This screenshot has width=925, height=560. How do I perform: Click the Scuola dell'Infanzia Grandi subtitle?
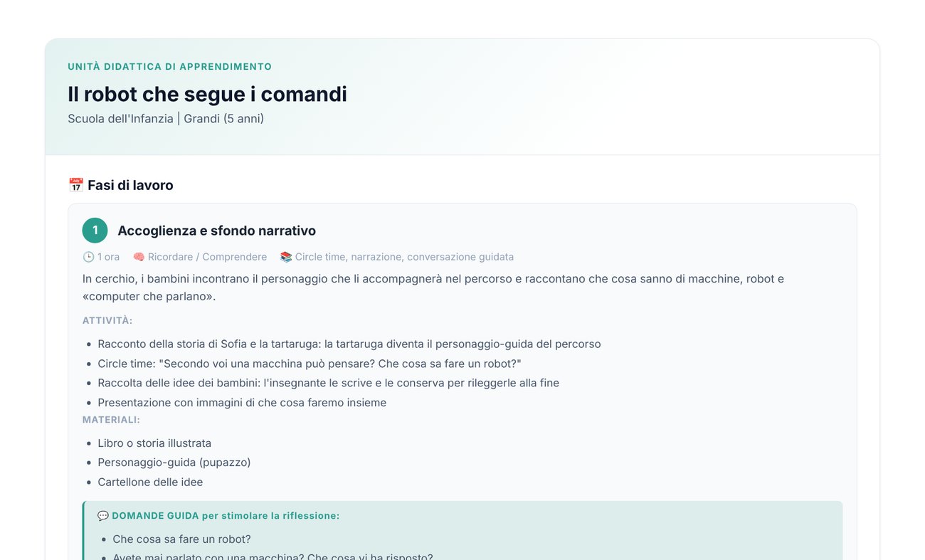166,119
